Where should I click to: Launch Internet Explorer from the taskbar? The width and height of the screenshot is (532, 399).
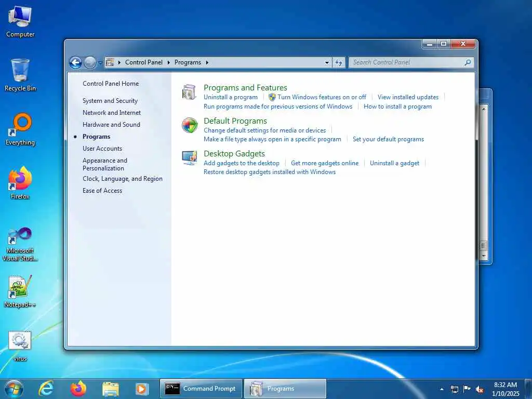pos(46,389)
